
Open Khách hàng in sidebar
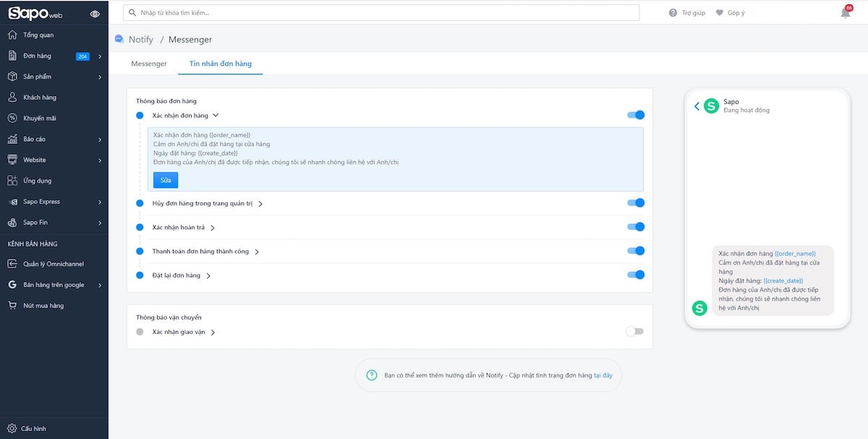tap(39, 98)
